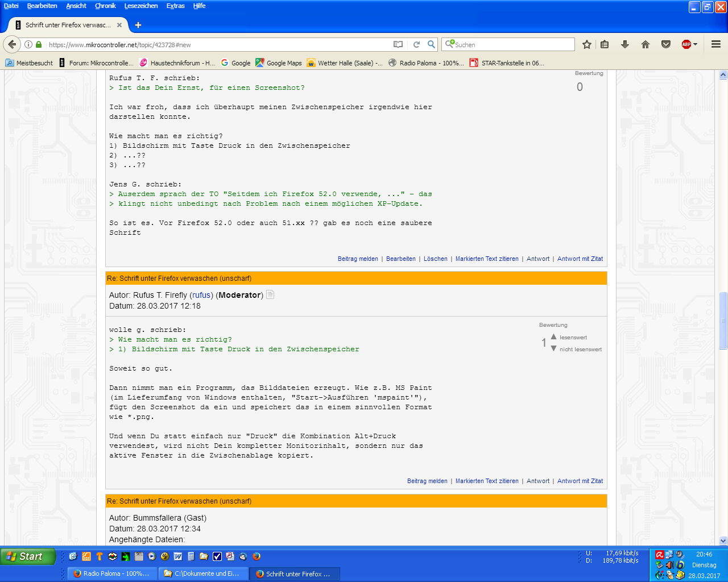Image resolution: width=728 pixels, height=582 pixels.
Task: Open reader view from the address bar
Action: (398, 44)
